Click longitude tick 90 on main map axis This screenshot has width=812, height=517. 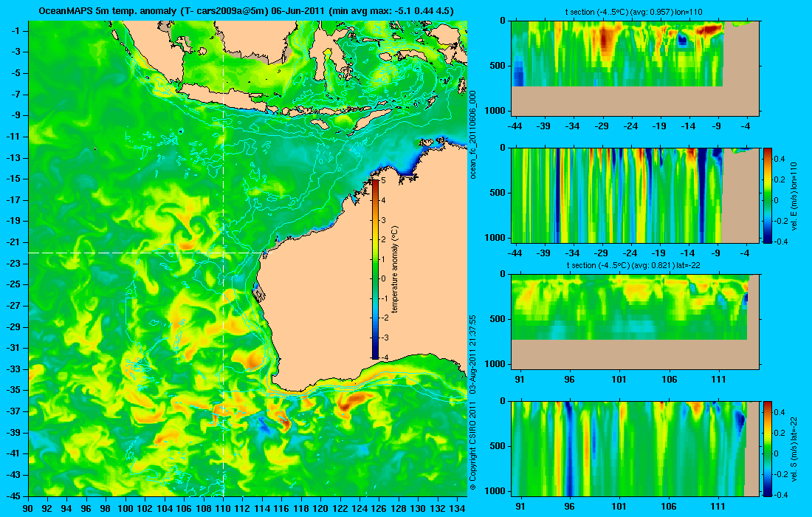coord(28,508)
